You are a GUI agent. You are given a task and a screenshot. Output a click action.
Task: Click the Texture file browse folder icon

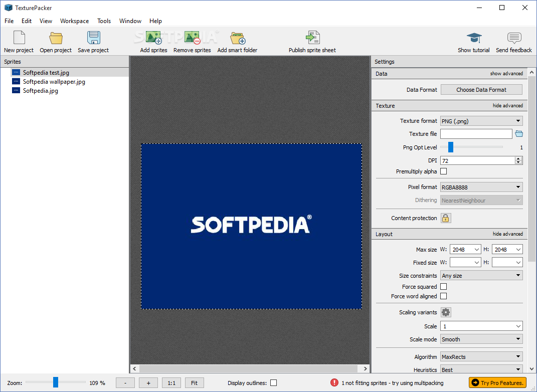coord(519,134)
